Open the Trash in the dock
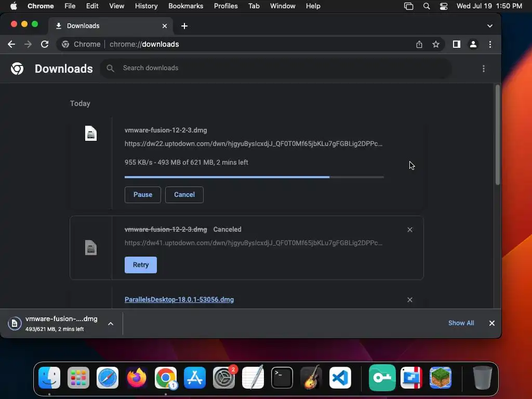Viewport: 532px width, 399px height. (x=482, y=378)
